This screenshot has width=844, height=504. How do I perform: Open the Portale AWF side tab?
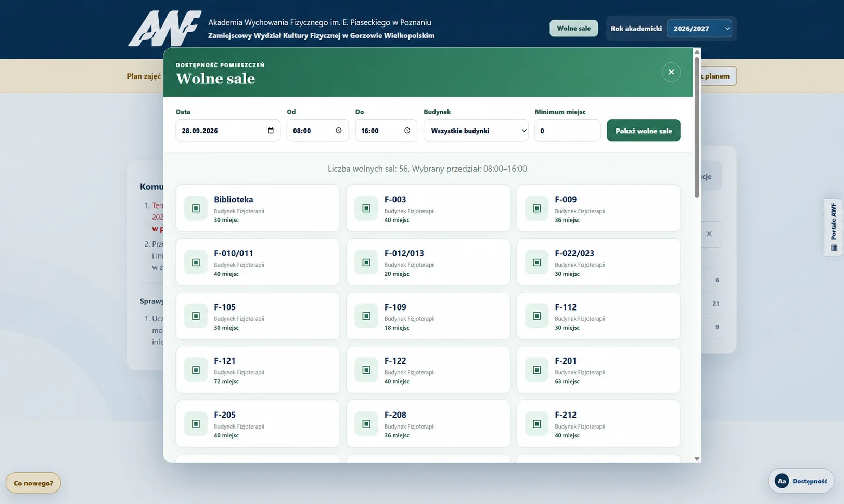click(x=834, y=227)
